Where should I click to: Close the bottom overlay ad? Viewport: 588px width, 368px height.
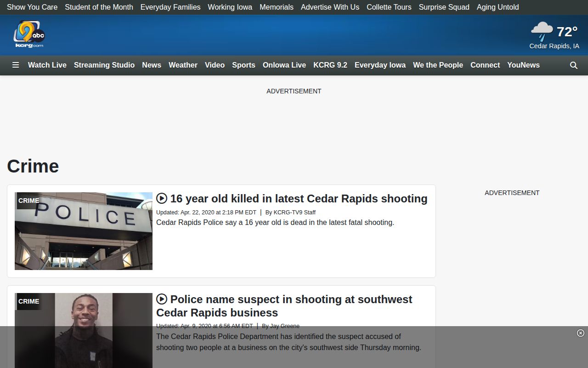[x=581, y=333]
